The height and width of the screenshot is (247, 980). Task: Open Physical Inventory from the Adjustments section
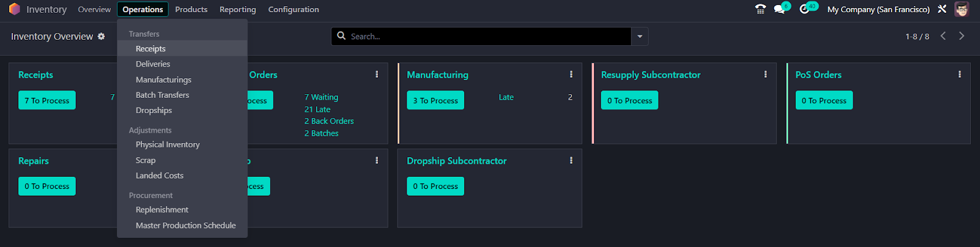tap(183, 144)
